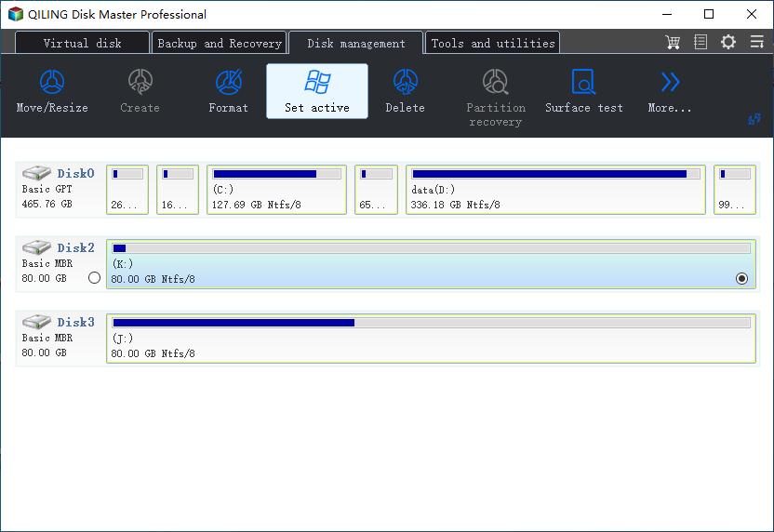This screenshot has width=774, height=532.
Task: Open the task list log icon
Action: (701, 42)
